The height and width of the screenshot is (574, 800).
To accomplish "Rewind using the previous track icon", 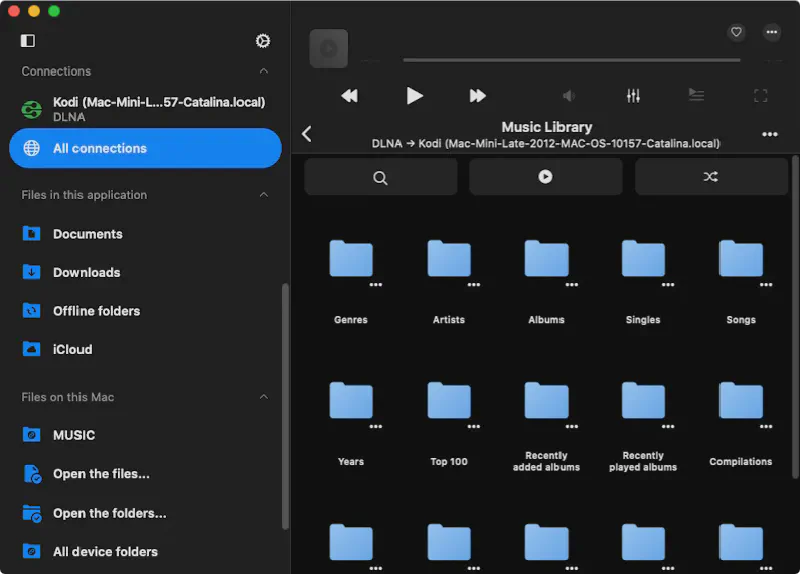I will point(349,96).
